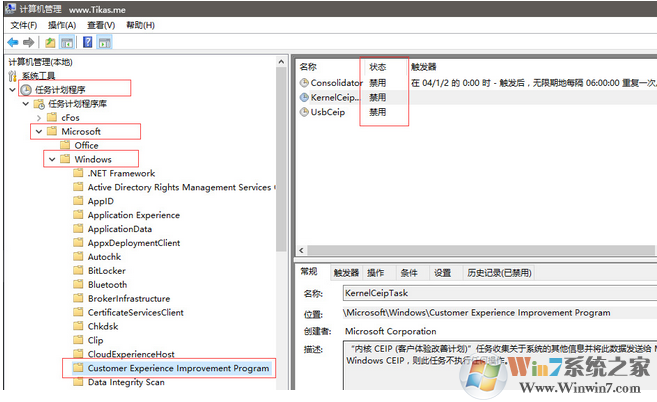Select the Data Integrity Scan folder
The image size is (657, 402).
pyautogui.click(x=126, y=382)
